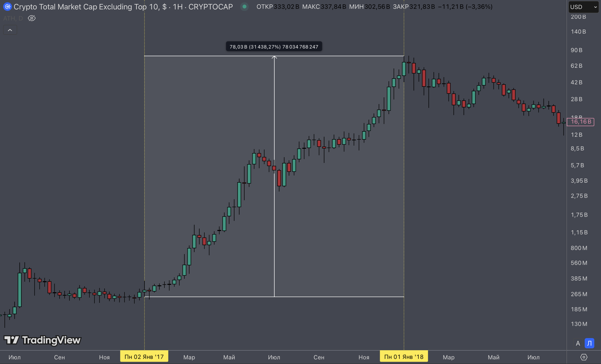The width and height of the screenshot is (601, 364).
Task: Click the Июл label left of Пн 01 Янв '18
Action: click(274, 357)
